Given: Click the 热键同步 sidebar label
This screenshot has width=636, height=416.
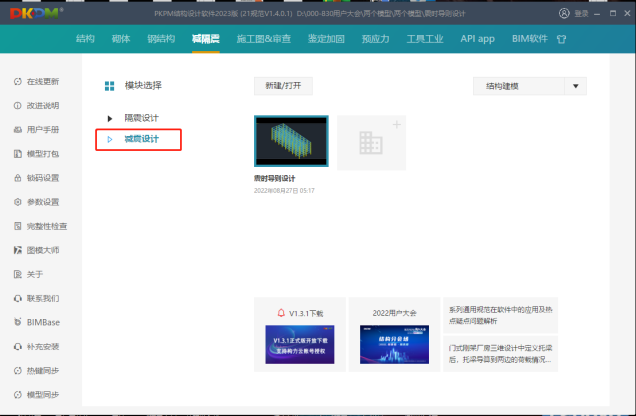Looking at the screenshot, I should [43, 370].
